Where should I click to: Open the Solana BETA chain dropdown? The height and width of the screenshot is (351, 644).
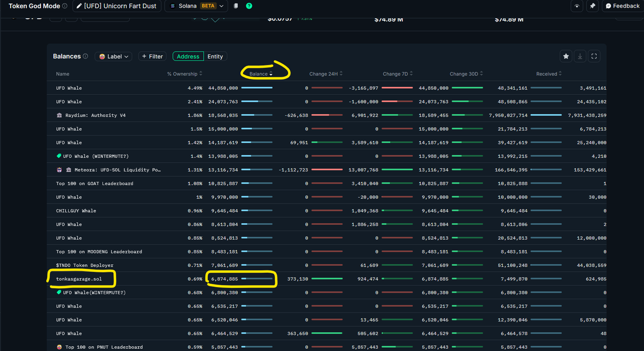(x=196, y=6)
